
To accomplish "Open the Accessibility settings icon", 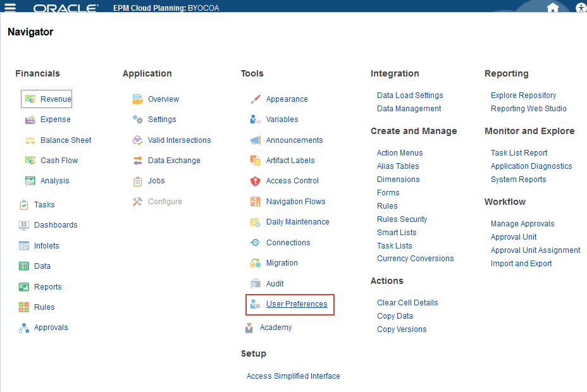I will click(x=582, y=8).
